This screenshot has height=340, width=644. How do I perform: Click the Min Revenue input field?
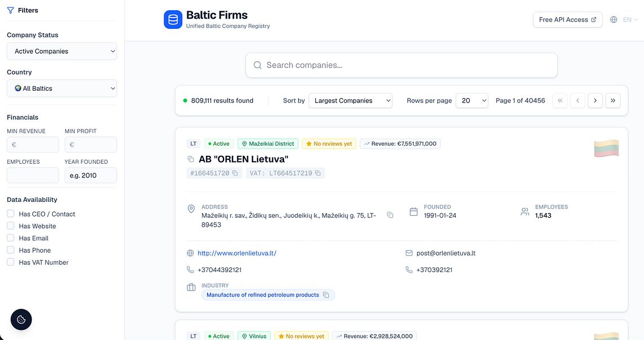tap(33, 144)
